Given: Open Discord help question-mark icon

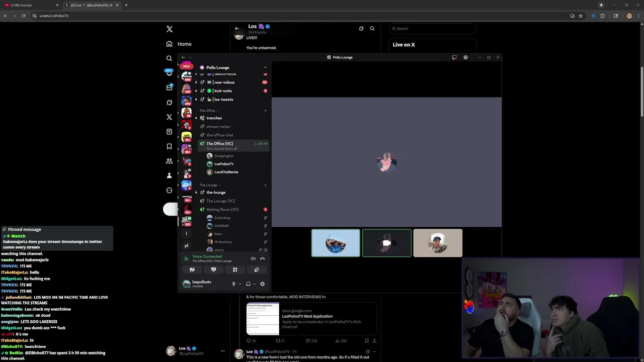Looking at the screenshot, I should (x=465, y=57).
